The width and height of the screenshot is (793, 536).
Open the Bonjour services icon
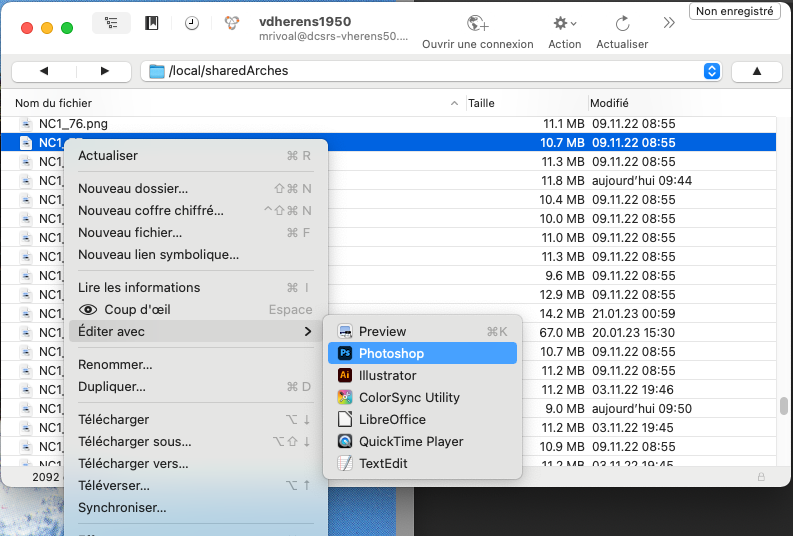pos(232,24)
